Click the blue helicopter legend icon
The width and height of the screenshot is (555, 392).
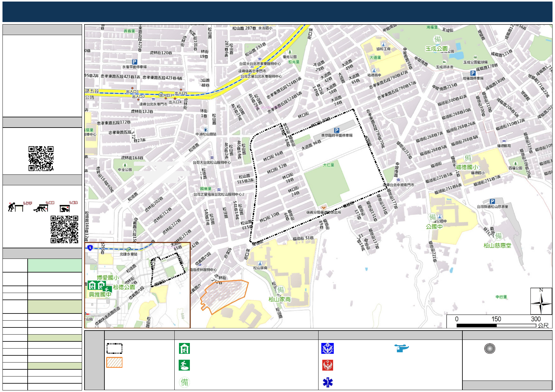click(402, 348)
